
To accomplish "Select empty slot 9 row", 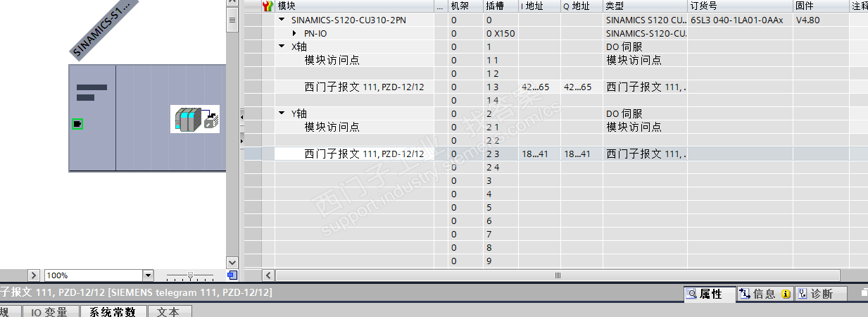I will coord(555,261).
